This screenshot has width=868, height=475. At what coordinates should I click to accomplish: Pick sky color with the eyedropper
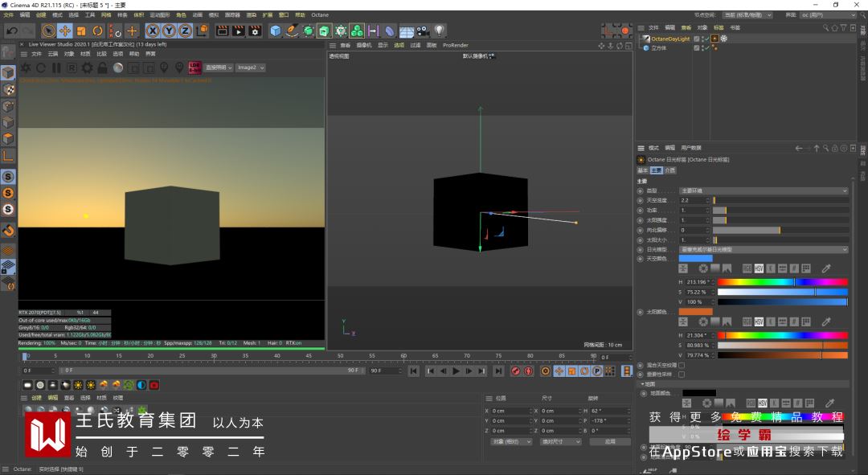coord(825,268)
